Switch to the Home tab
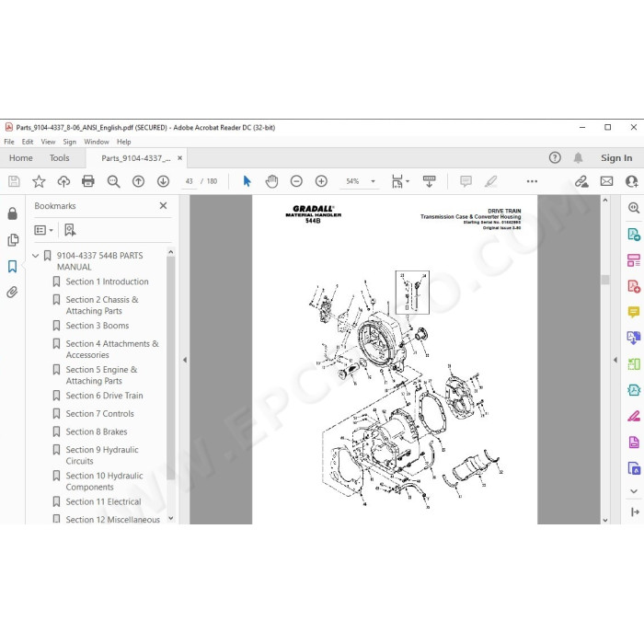Screen dimensions: 644x644 point(21,157)
